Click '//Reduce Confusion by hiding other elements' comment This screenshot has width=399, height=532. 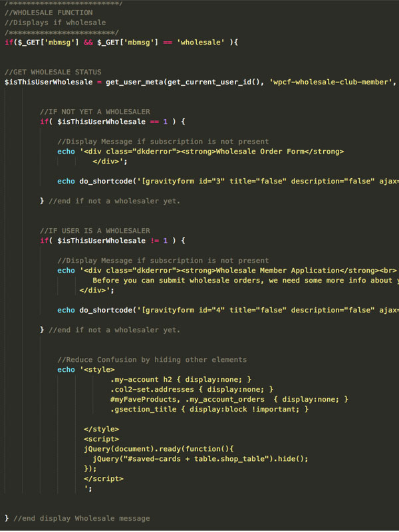pyautogui.click(x=152, y=360)
